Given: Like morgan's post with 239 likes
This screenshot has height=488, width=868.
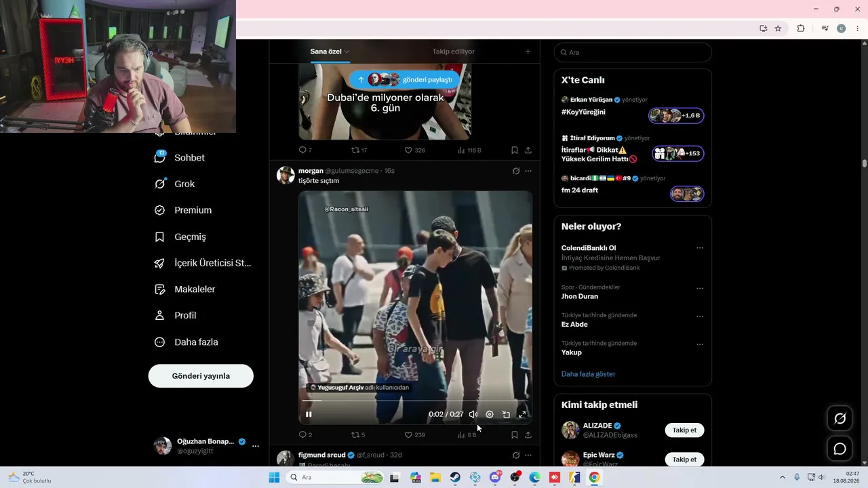Looking at the screenshot, I should pyautogui.click(x=414, y=434).
